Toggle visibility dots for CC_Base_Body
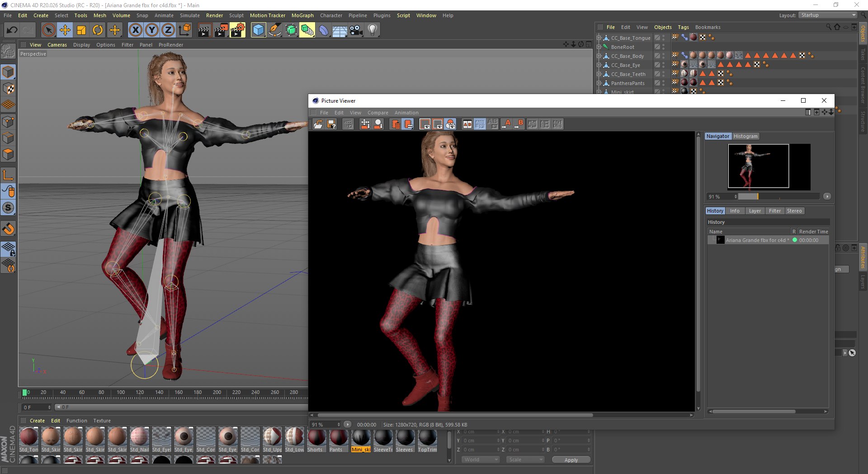The width and height of the screenshot is (868, 474). (x=663, y=56)
